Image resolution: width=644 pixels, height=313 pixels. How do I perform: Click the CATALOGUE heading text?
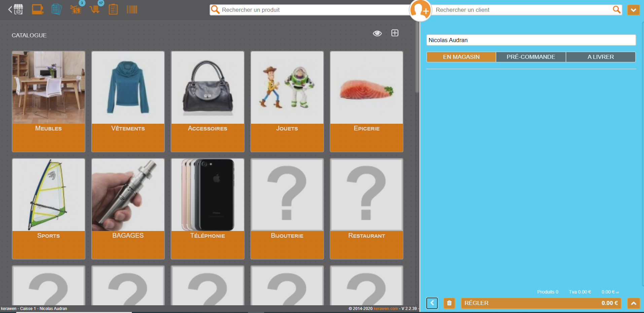pyautogui.click(x=29, y=35)
